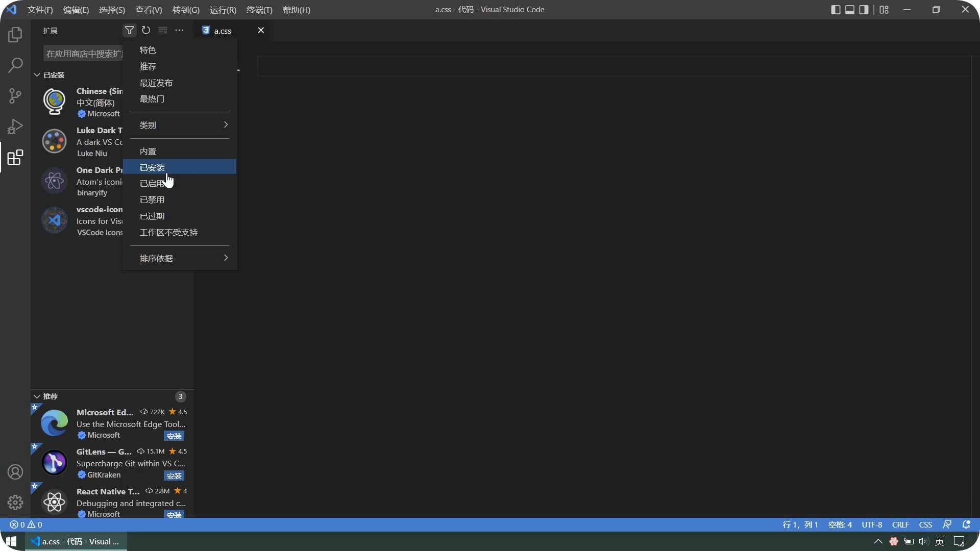
Task: Toggle the primary side bar layout button
Action: (x=836, y=10)
